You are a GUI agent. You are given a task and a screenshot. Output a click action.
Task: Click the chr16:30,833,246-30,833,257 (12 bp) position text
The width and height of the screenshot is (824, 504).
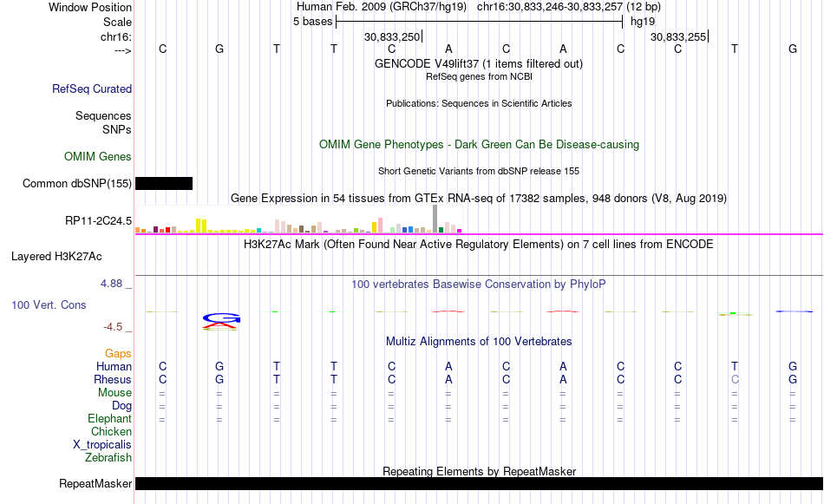pos(569,7)
